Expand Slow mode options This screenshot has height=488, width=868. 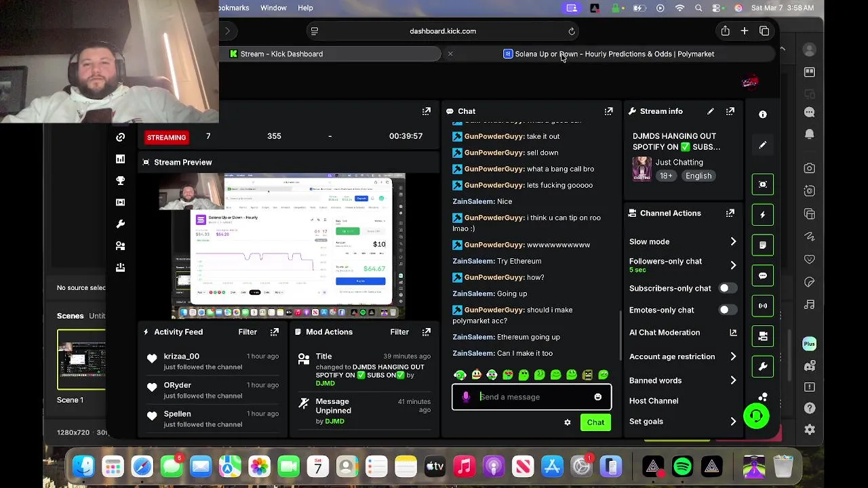click(733, 242)
